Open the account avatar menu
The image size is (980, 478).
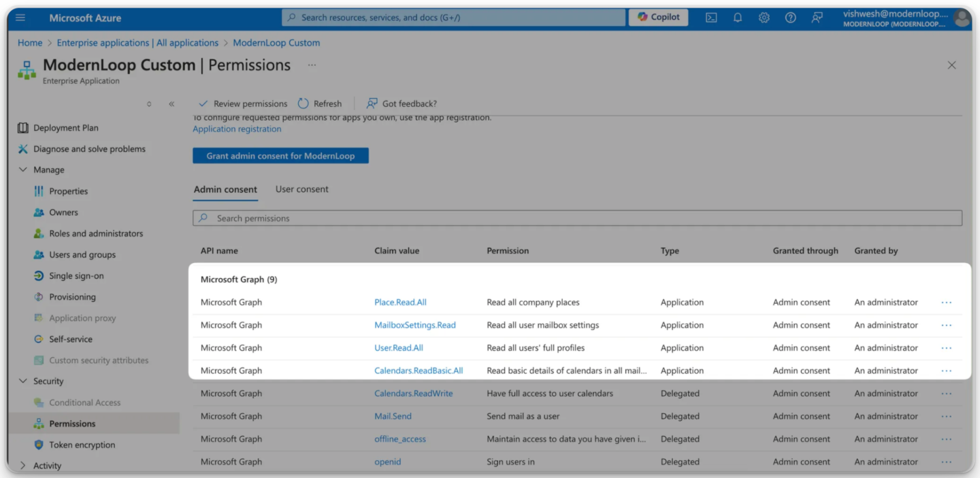962,18
